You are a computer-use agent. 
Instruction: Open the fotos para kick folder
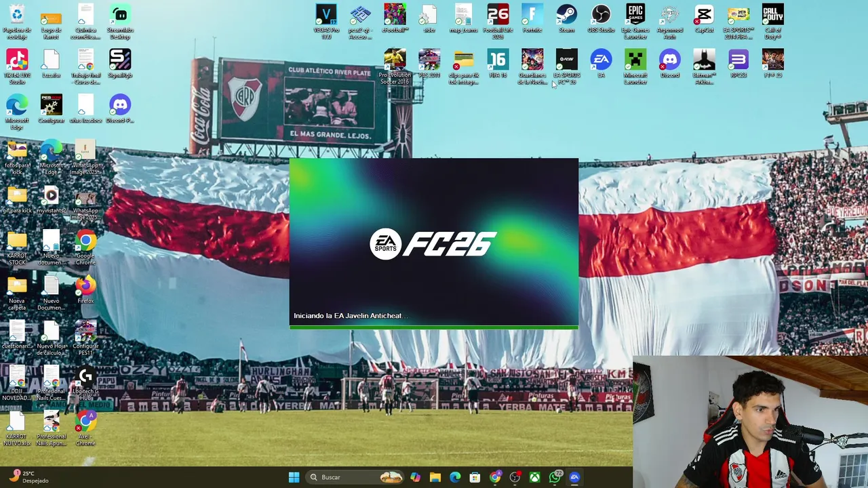(x=16, y=157)
